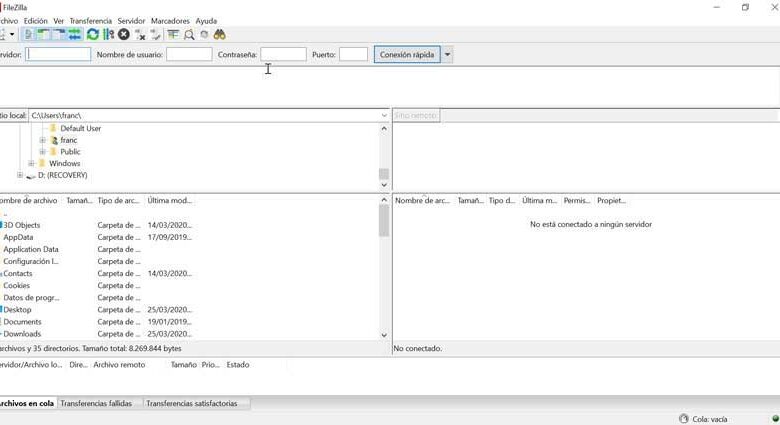780x425 pixels.
Task: Click the reconnect to last server icon
Action: coord(156,34)
